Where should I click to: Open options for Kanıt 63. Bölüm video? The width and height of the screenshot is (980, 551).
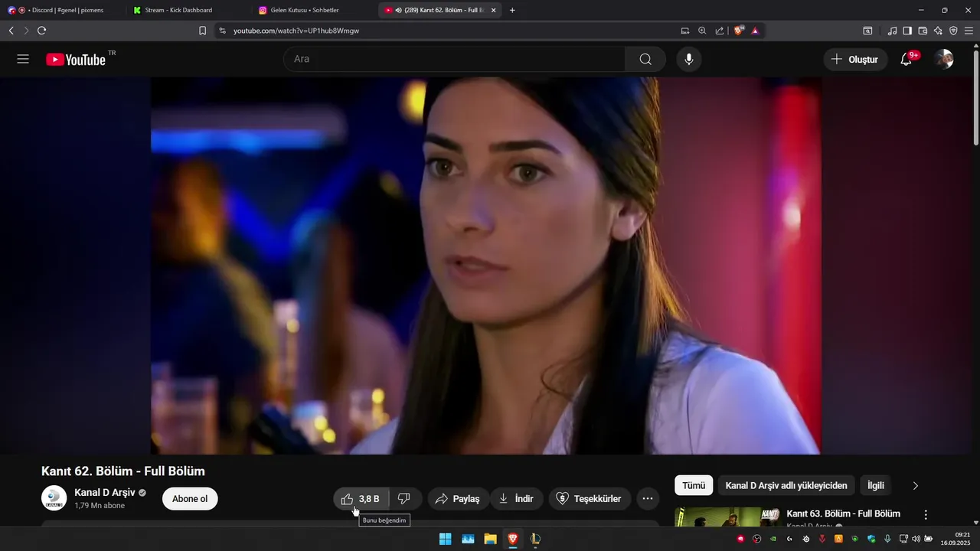(x=926, y=515)
